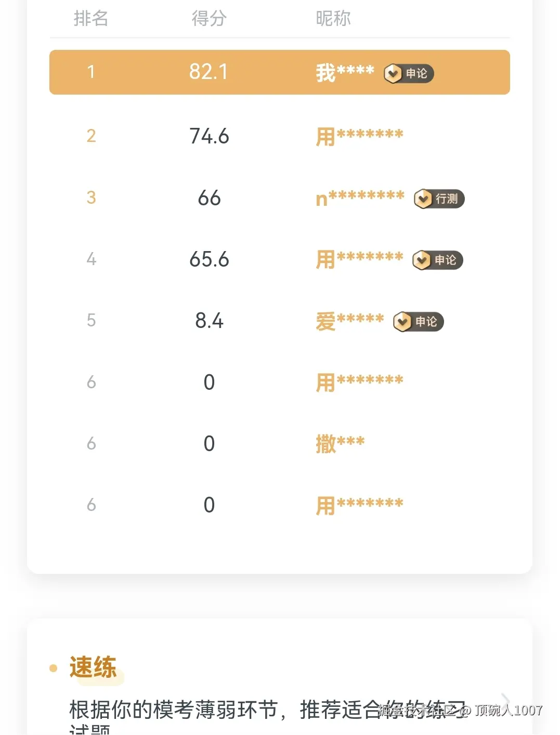Select nickname n********* in rank 3
The image size is (560, 735).
(x=360, y=198)
